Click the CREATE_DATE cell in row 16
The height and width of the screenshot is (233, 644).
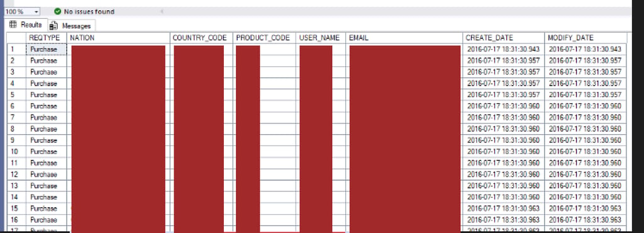(x=504, y=220)
